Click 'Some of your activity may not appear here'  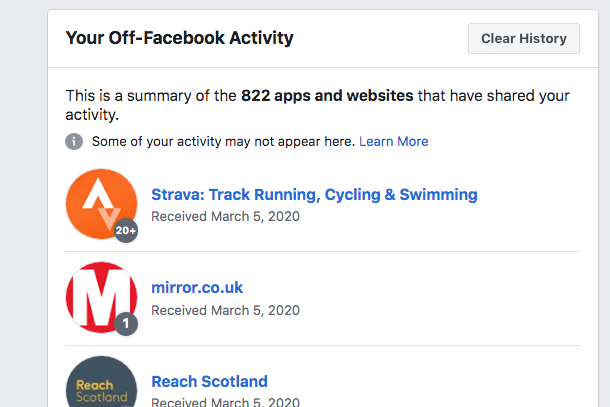[223, 142]
